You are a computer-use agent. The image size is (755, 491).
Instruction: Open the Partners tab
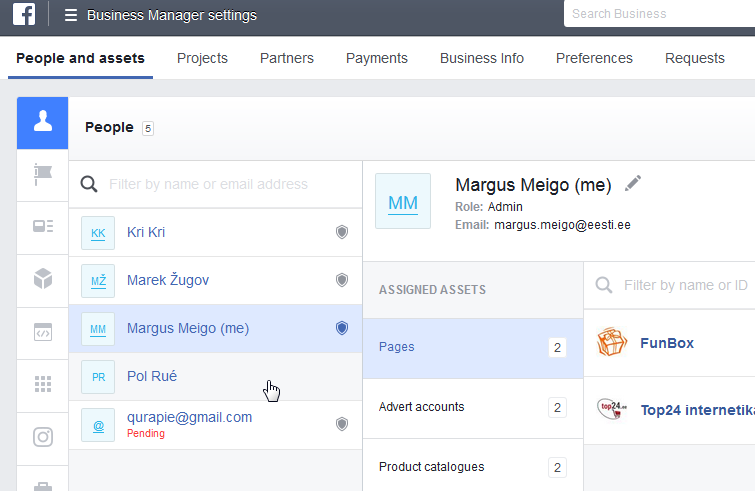[286, 58]
